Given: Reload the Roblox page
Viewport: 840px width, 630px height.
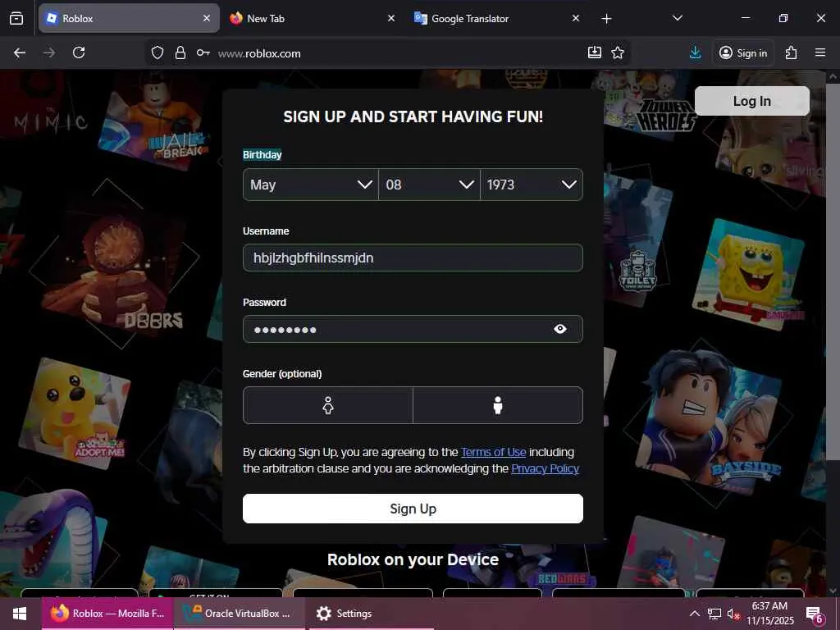Looking at the screenshot, I should (x=79, y=52).
